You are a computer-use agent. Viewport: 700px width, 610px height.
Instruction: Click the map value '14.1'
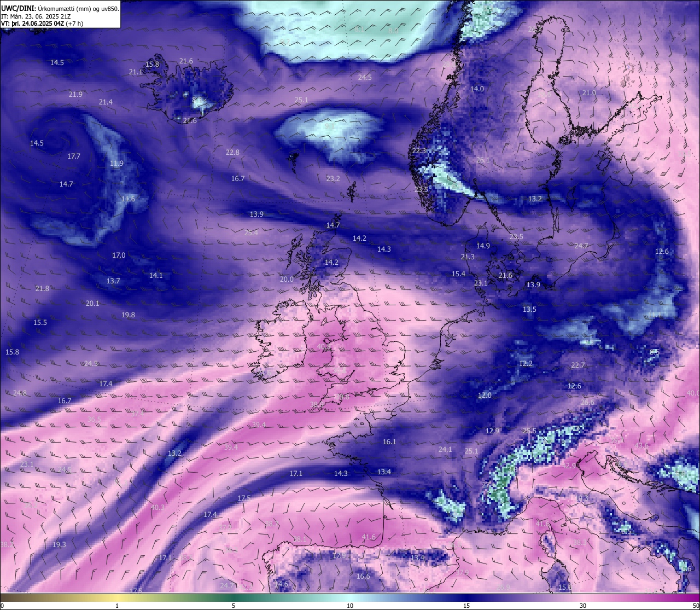(x=156, y=276)
